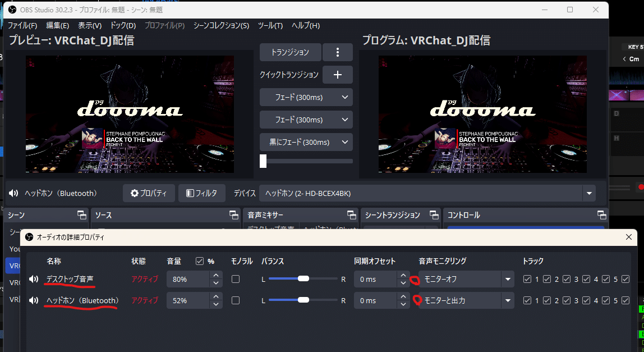
Task: Edit the 52% volume field
Action: [189, 300]
